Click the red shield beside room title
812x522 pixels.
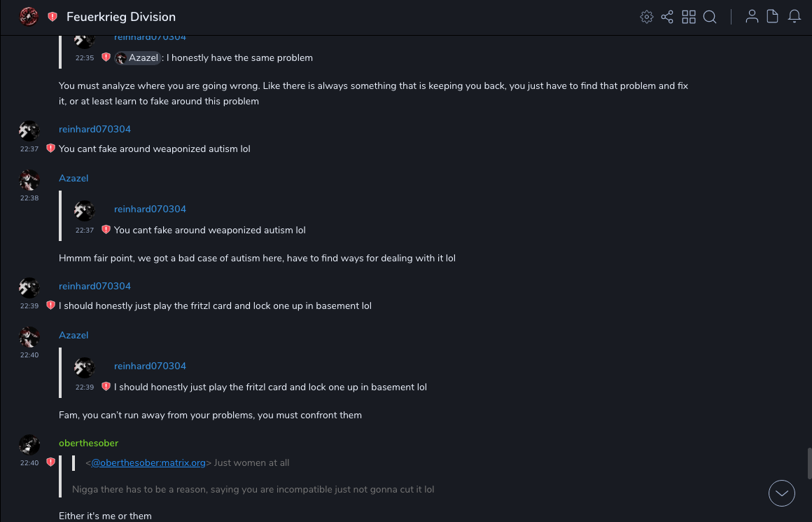tap(52, 17)
